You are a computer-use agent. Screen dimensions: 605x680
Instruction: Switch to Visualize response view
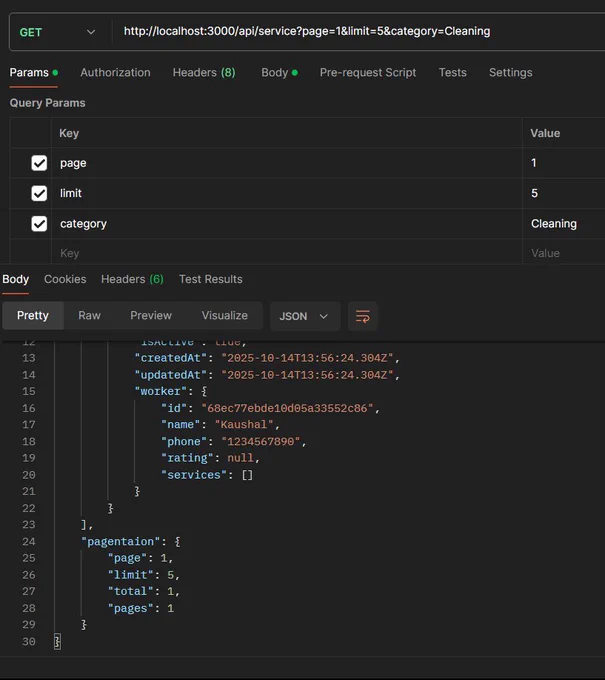pyautogui.click(x=225, y=316)
